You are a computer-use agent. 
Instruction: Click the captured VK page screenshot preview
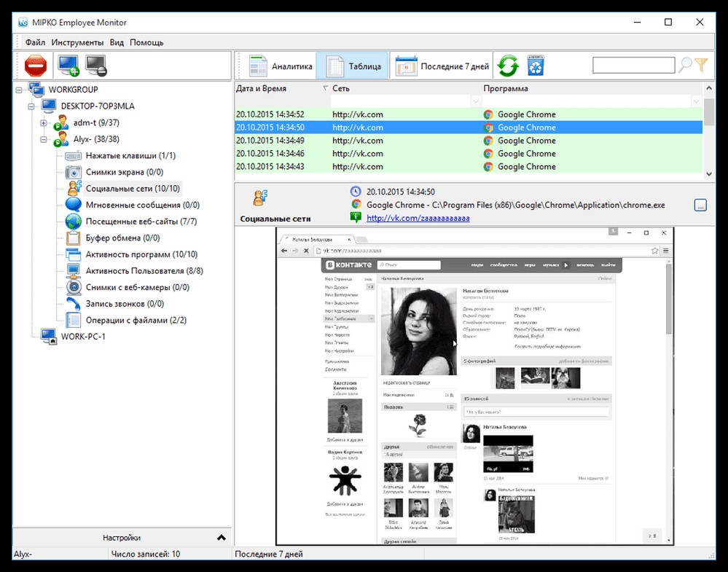474,385
